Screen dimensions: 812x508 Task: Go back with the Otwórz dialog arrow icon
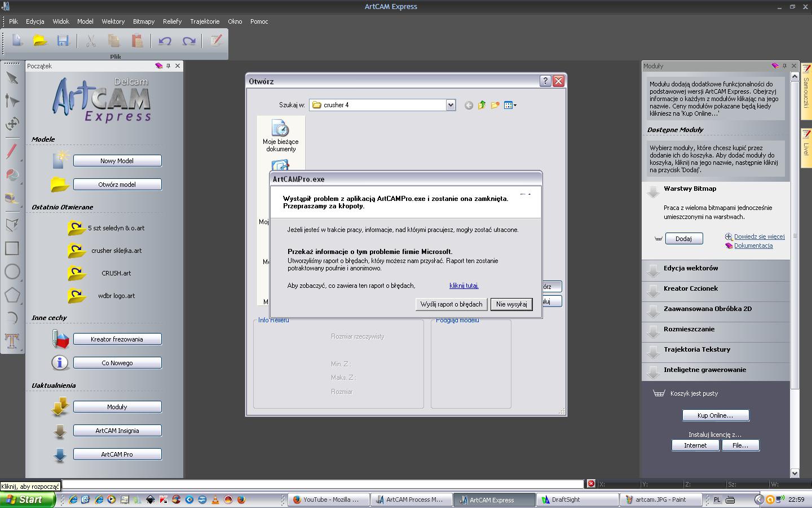click(x=469, y=105)
